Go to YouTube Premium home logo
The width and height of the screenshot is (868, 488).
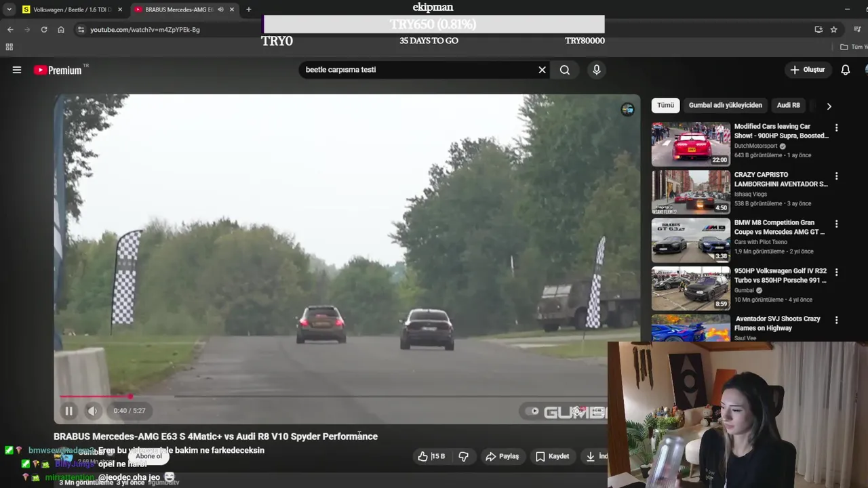58,70
